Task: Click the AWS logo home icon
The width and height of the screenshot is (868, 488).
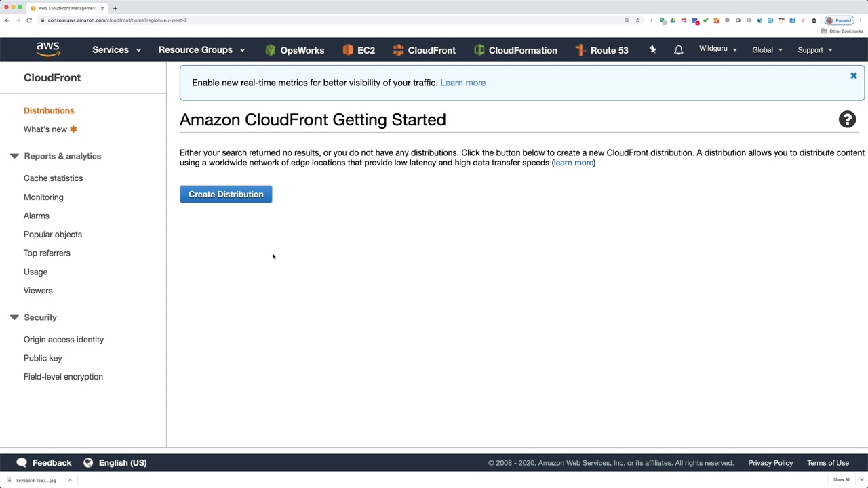Action: [x=48, y=49]
